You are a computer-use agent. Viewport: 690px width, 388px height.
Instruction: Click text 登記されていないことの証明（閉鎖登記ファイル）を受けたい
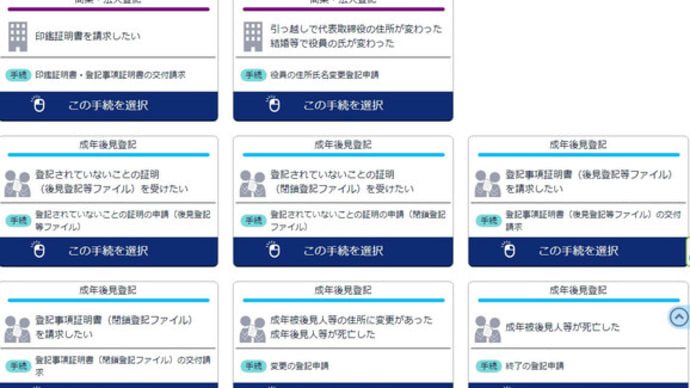342,182
